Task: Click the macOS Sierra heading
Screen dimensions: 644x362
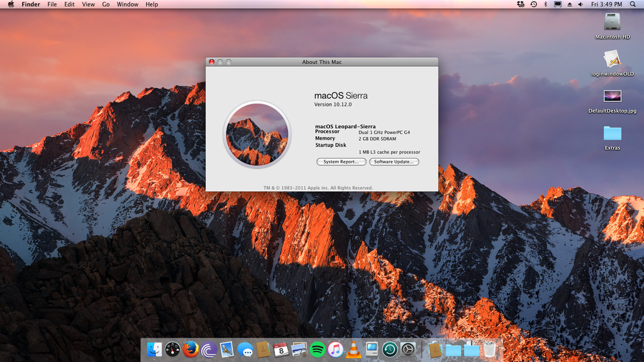Action: coord(341,96)
